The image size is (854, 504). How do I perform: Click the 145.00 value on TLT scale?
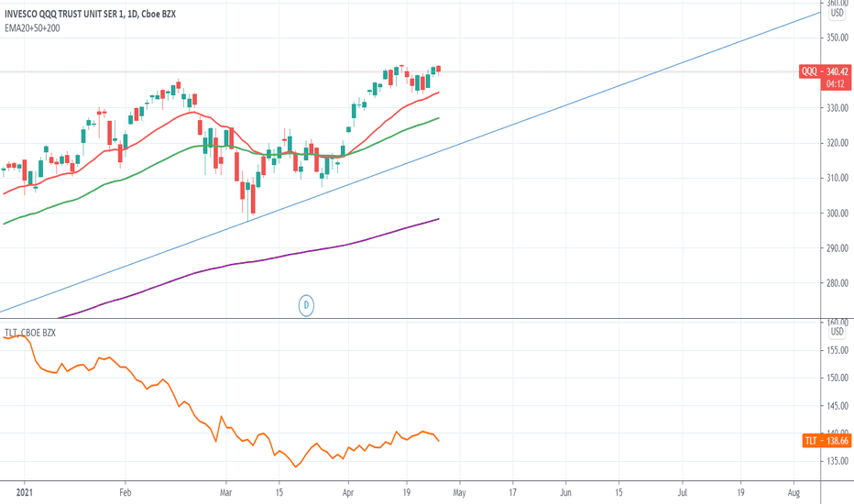click(837, 405)
